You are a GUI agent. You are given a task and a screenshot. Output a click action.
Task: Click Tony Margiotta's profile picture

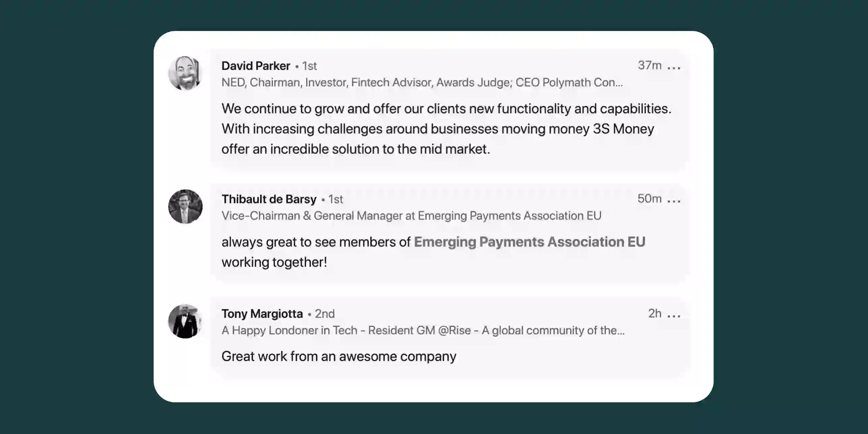tap(185, 321)
